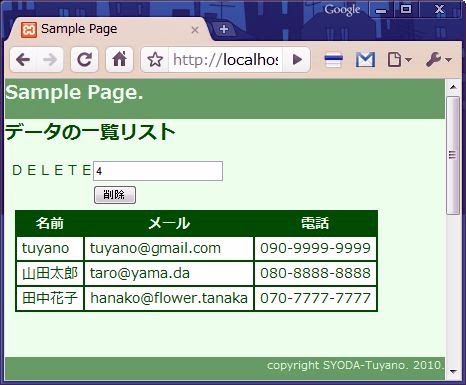Click the tuyano@gmail.com cell
Screen dimensions: 466x385
[x=169, y=248]
